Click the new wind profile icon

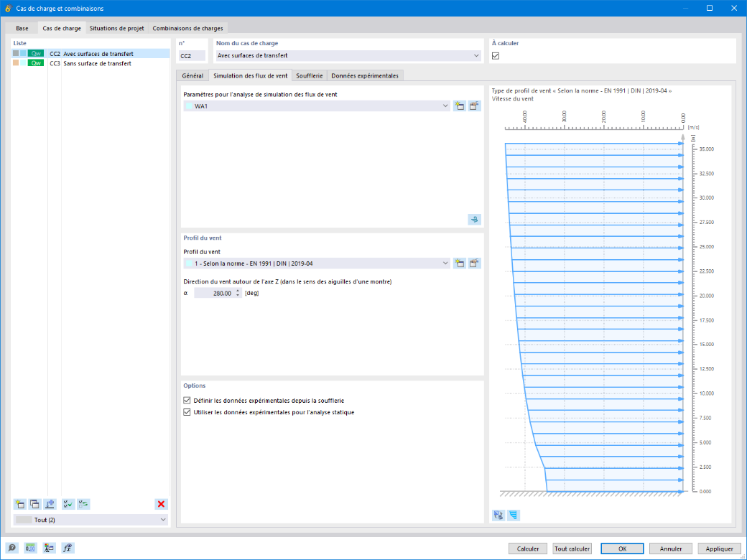pyautogui.click(x=459, y=263)
